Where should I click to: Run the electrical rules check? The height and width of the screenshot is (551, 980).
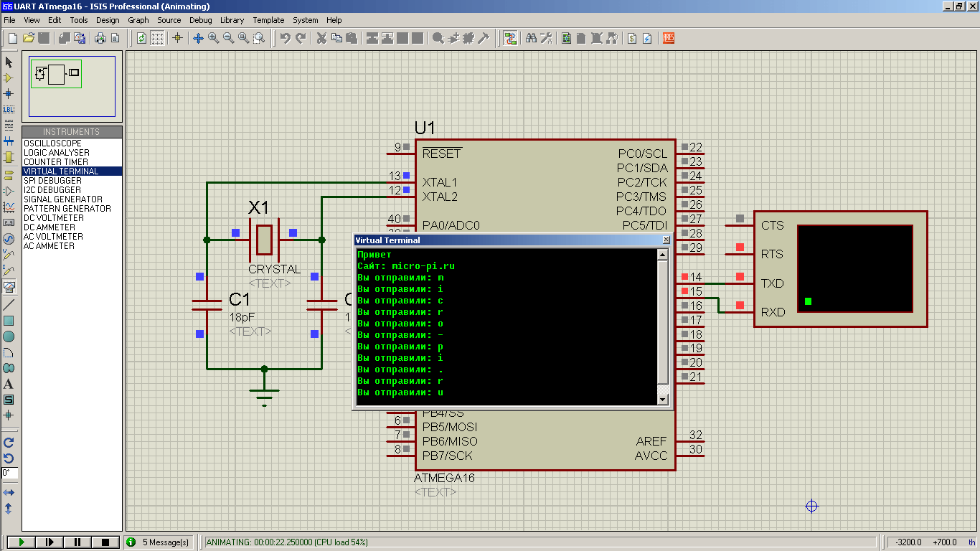tap(647, 38)
